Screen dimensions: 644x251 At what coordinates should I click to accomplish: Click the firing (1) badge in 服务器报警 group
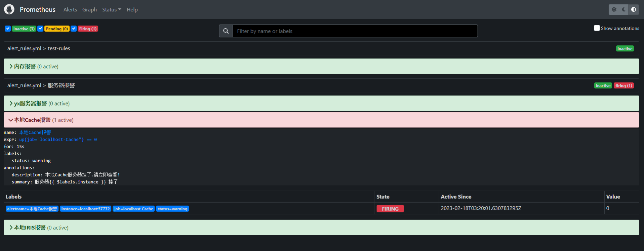coord(623,86)
